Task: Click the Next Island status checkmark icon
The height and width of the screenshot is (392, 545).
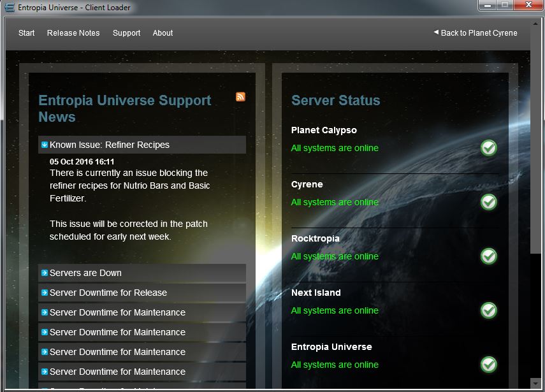Action: point(489,310)
